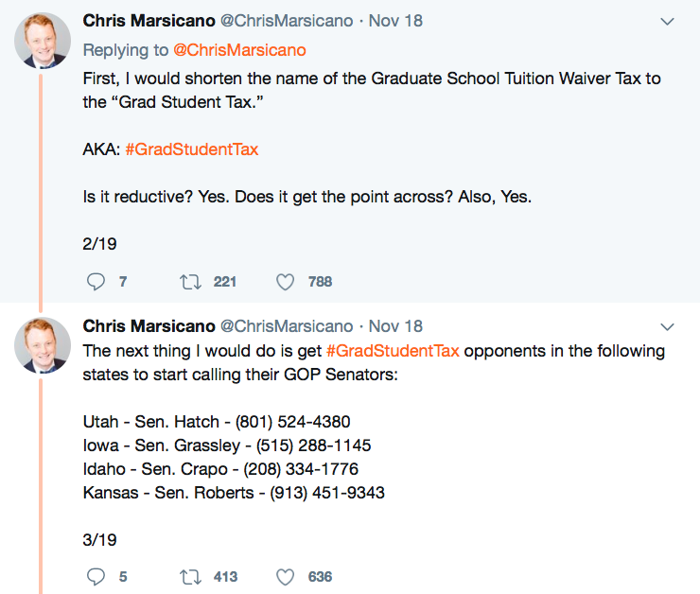Image resolution: width=700 pixels, height=594 pixels.
Task: Open the Nov 18 timestamp of second tweet
Action: coord(395,326)
